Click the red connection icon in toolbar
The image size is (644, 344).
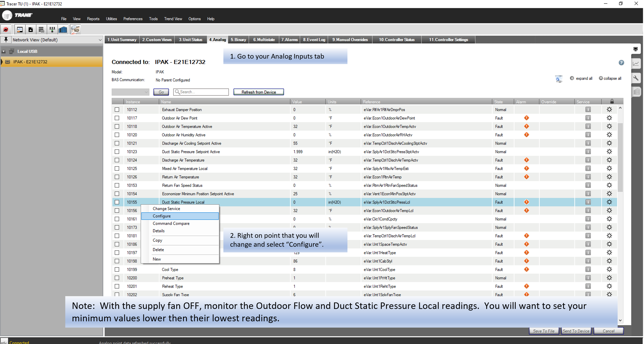pos(6,30)
